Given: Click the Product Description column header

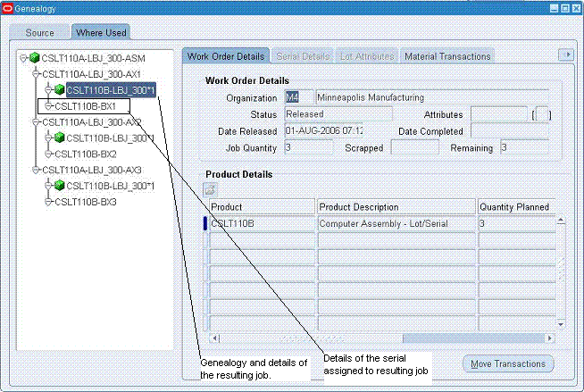Looking at the screenshot, I should tap(396, 206).
